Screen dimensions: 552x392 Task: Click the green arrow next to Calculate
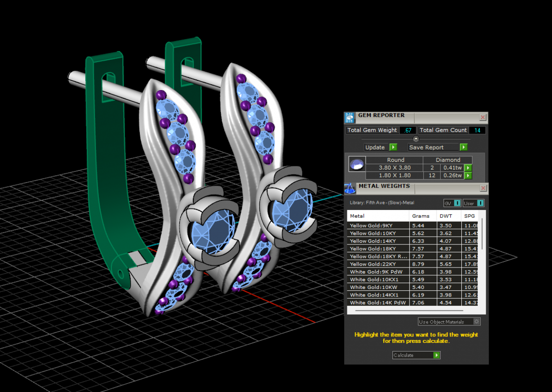click(436, 355)
